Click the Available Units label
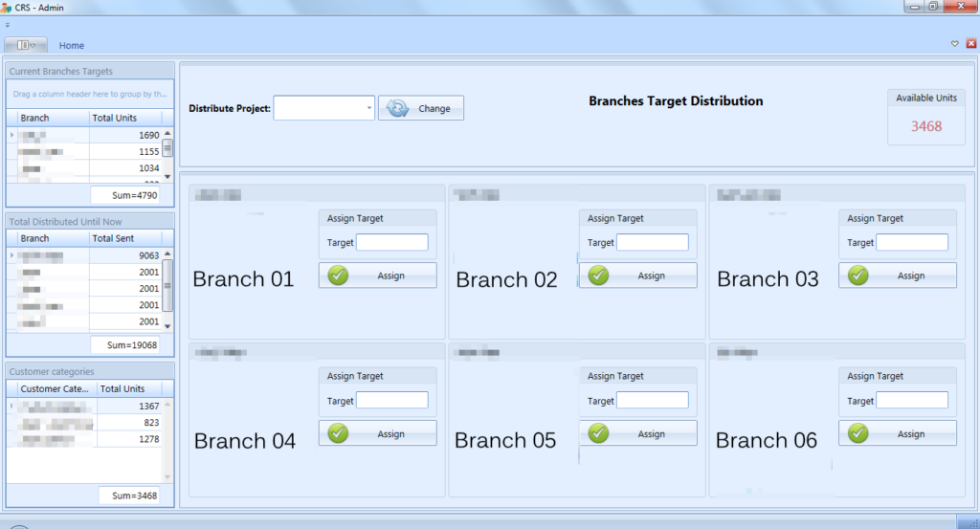This screenshot has width=980, height=529. click(926, 99)
